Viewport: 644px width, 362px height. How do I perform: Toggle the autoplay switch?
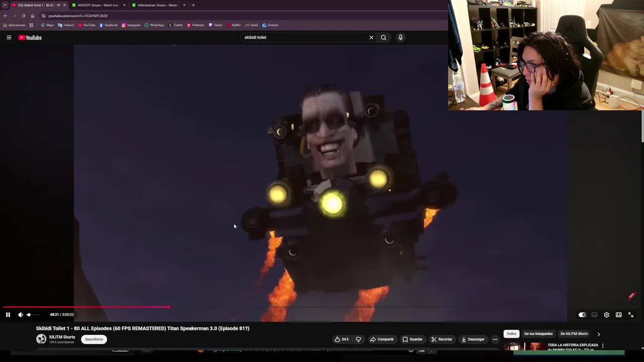[582, 315]
